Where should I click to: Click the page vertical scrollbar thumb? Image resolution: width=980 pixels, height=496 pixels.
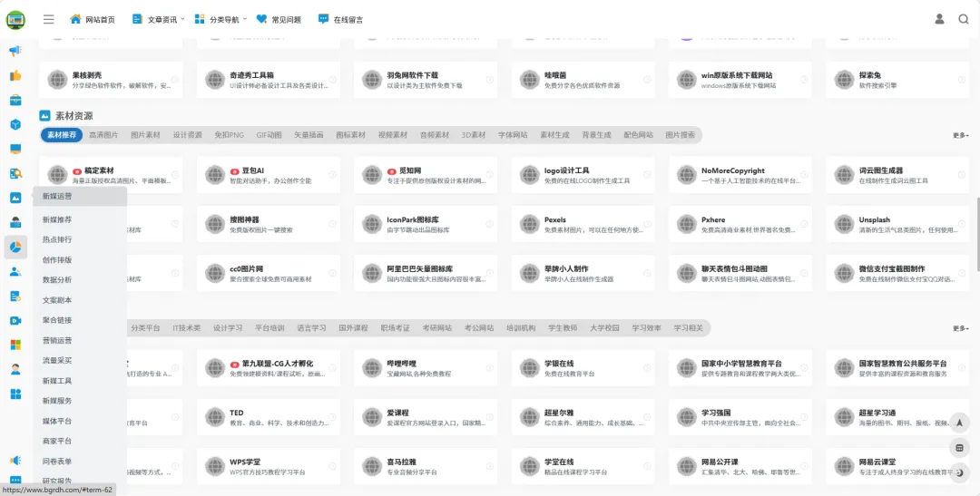(x=977, y=234)
